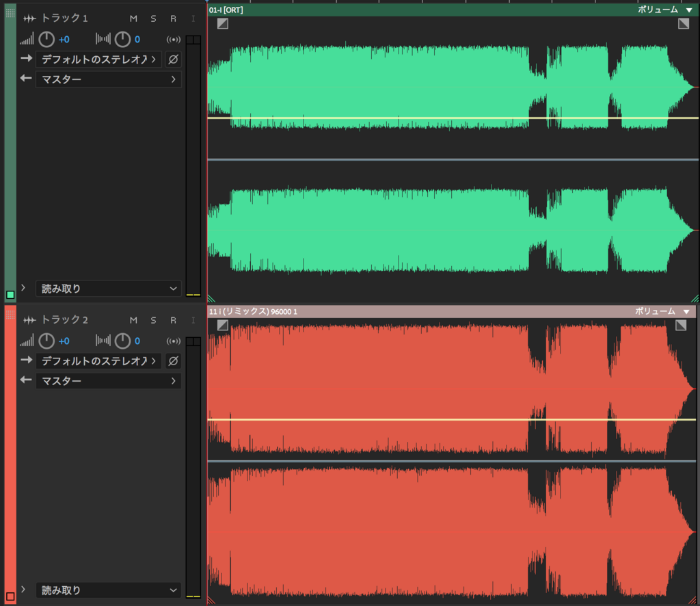Open automation mode dropdown 読み取り on トラック 1
This screenshot has width=700, height=606.
click(x=109, y=289)
